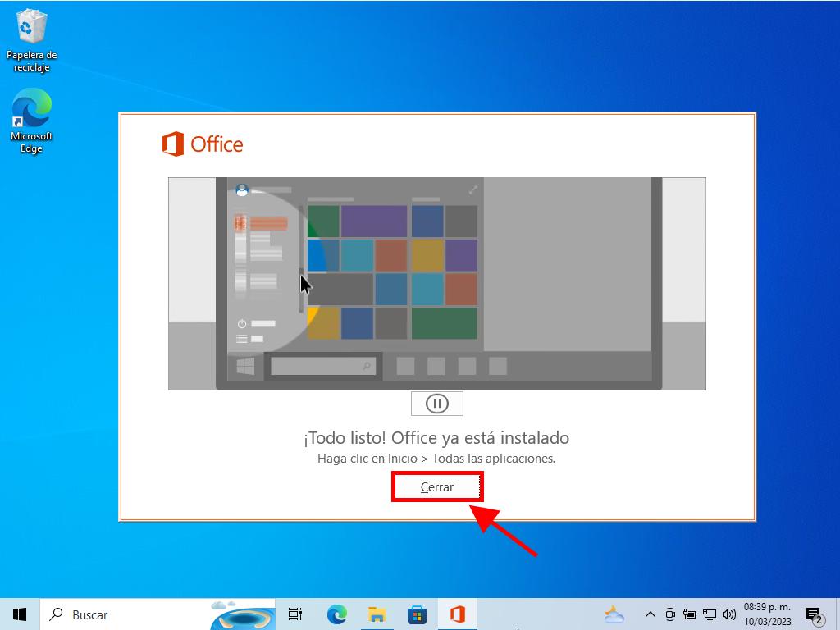This screenshot has width=840, height=630.
Task: Open the weather widget in taskbar
Action: 614,614
